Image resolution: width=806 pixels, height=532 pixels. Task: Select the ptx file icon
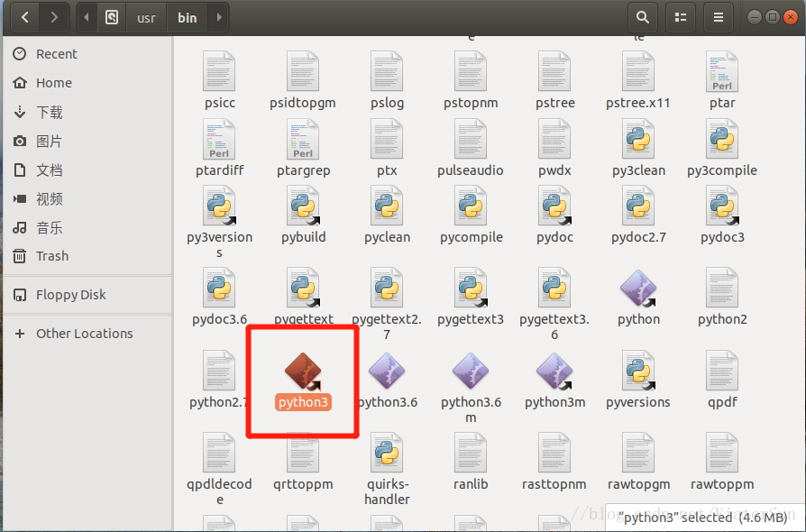[387, 139]
